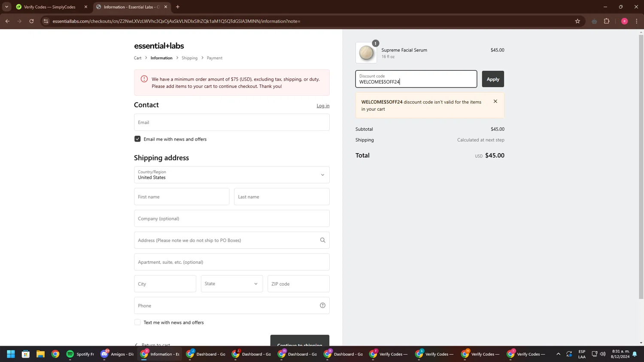The height and width of the screenshot is (362, 644).
Task: Click the First name field
Action: point(182,196)
